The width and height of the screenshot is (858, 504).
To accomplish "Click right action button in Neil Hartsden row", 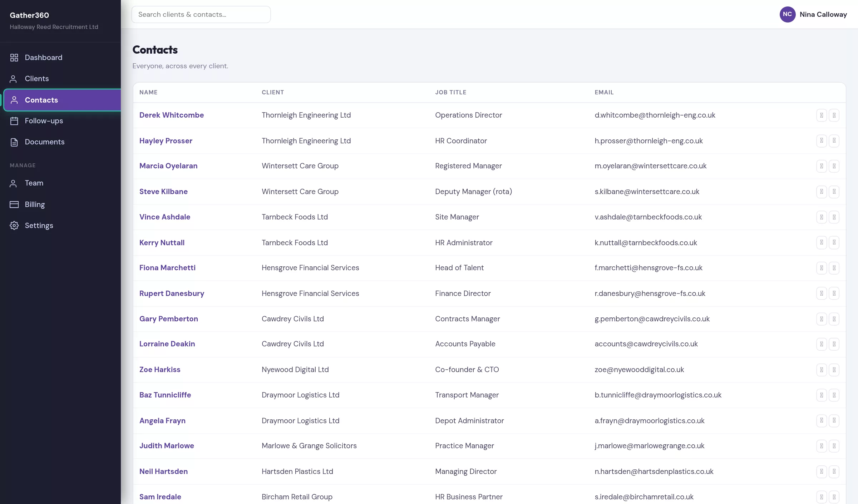I will point(834,471).
